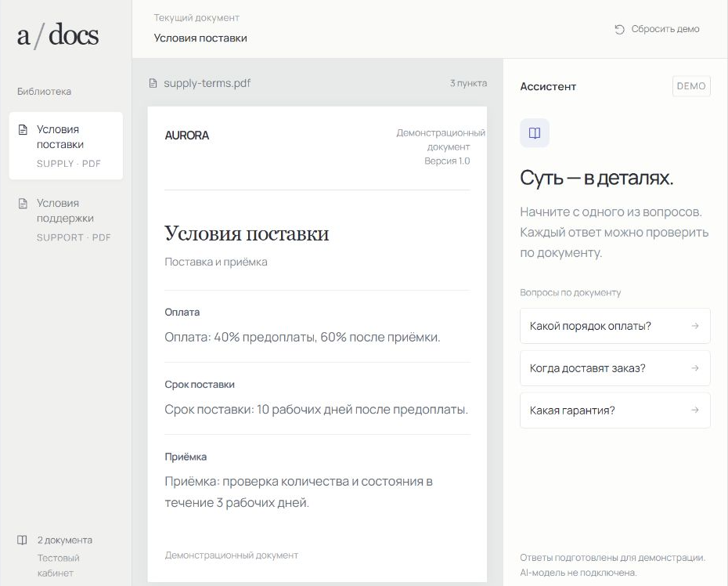This screenshot has height=586, width=728.
Task: Click the supply-terms.pdf file name
Action: pos(207,83)
